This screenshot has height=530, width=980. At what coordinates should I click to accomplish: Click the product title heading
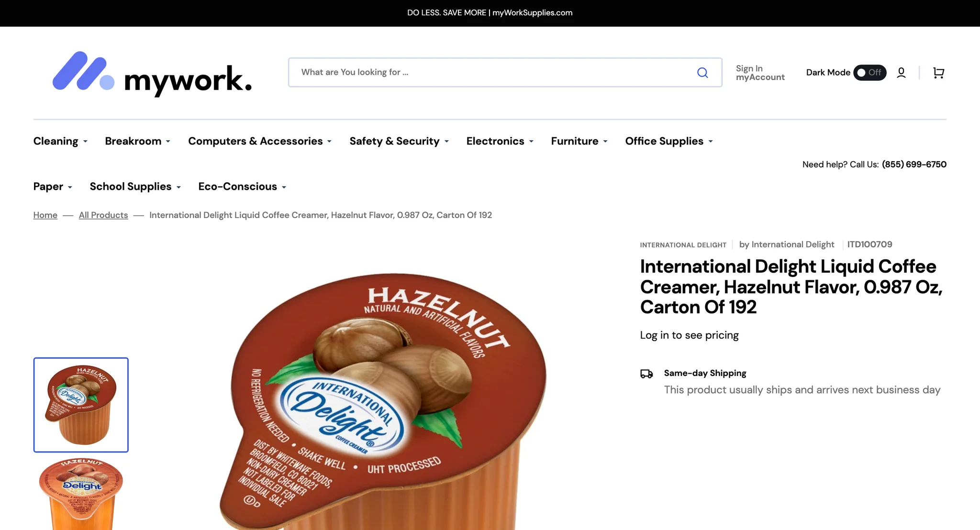tap(791, 287)
